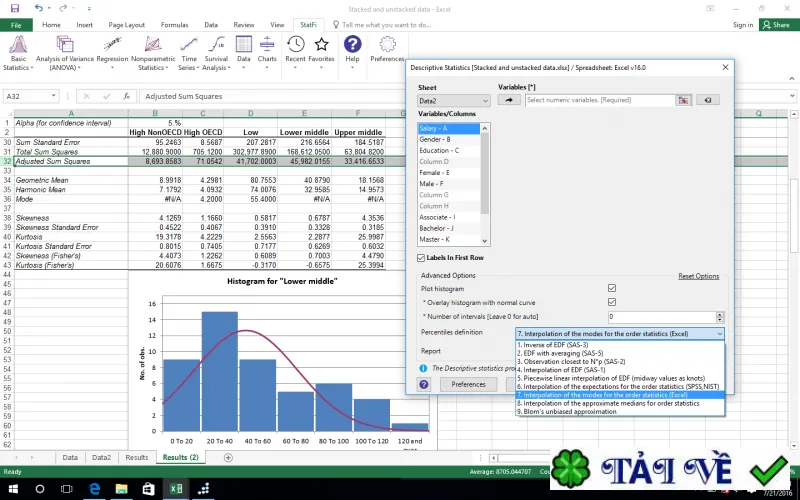The image size is (800, 500).
Task: Switch to the StatFi ribbon tab
Action: [308, 24]
